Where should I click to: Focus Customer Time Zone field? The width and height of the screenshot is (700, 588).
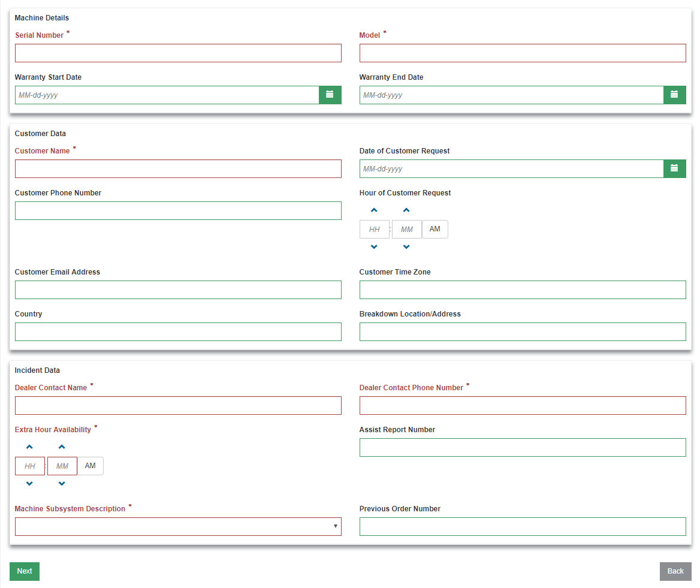coord(523,290)
